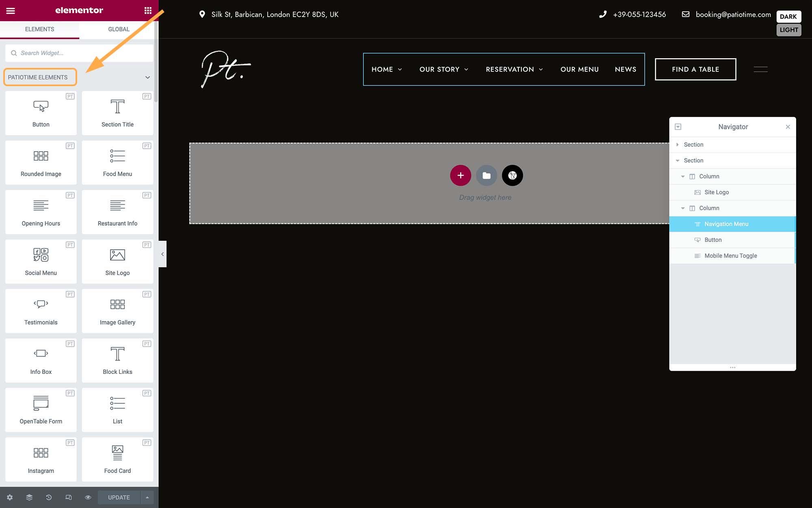The height and width of the screenshot is (508, 812).
Task: Open the template library folder icon
Action: [486, 175]
